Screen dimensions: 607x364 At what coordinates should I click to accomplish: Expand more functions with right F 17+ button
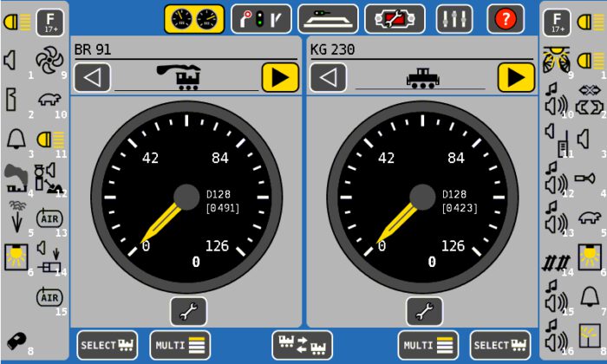coord(557,22)
